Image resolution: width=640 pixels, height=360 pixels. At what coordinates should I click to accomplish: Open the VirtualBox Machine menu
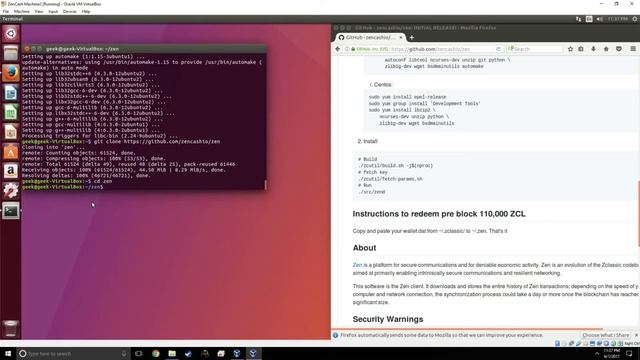coord(22,11)
